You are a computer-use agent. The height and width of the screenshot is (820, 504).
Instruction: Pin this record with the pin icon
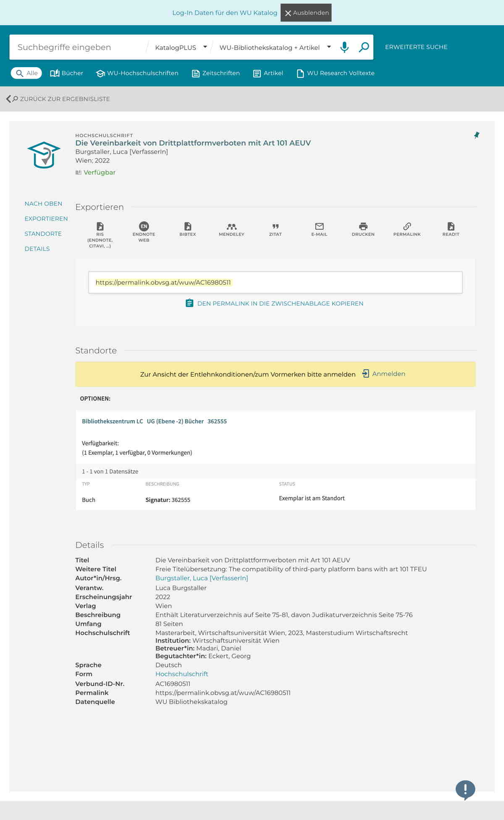[476, 135]
